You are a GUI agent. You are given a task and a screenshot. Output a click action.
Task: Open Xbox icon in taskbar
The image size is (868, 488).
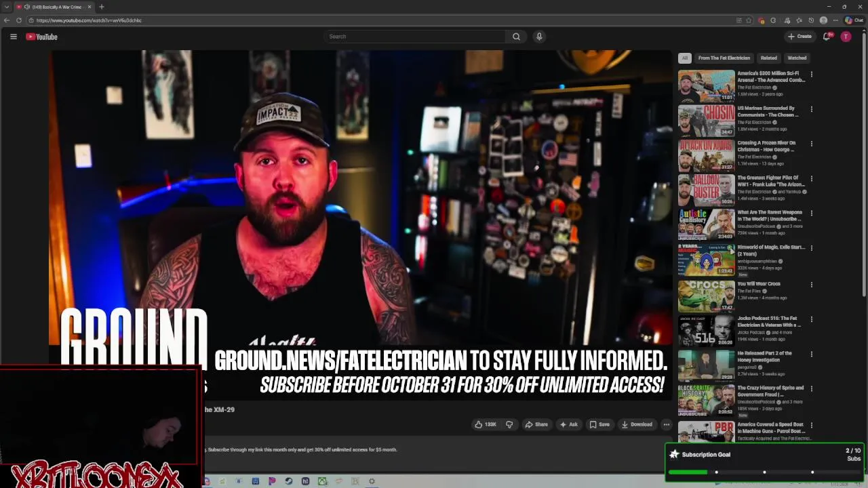(x=323, y=481)
